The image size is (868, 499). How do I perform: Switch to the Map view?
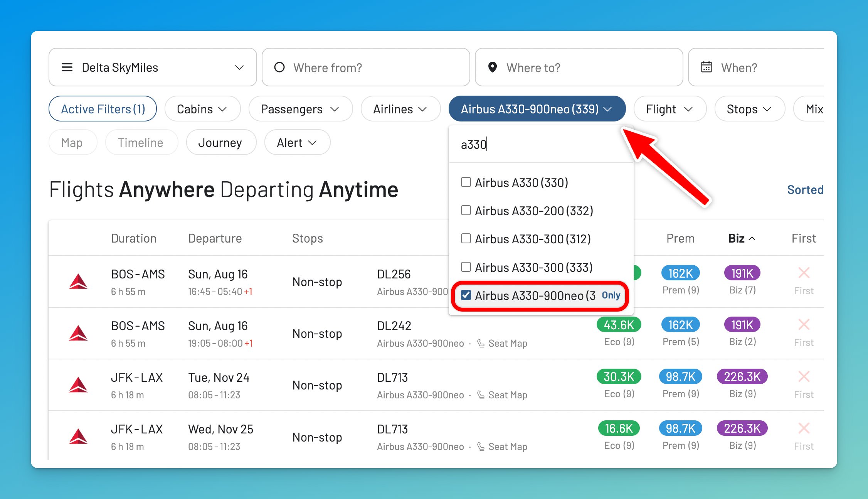[72, 142]
